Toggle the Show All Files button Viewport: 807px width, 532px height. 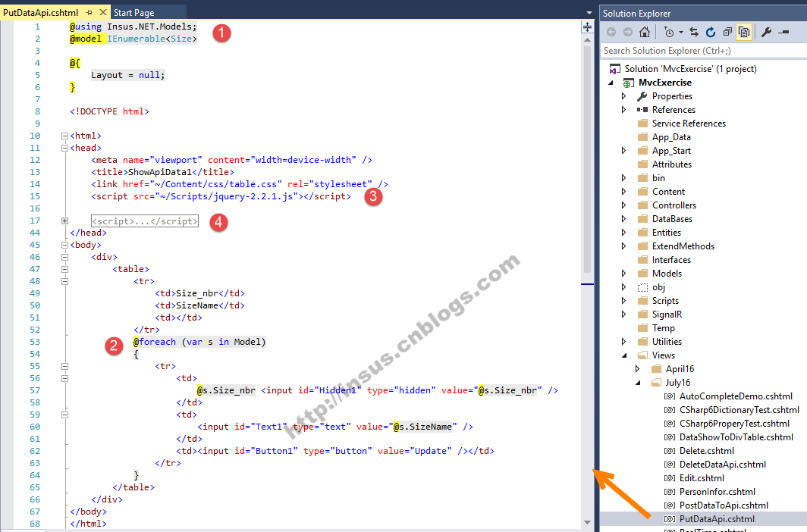pyautogui.click(x=744, y=33)
